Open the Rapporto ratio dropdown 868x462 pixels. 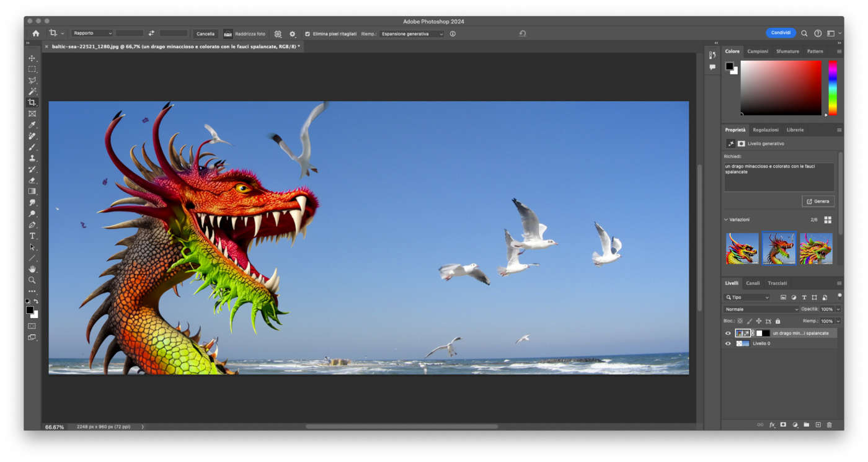[92, 33]
